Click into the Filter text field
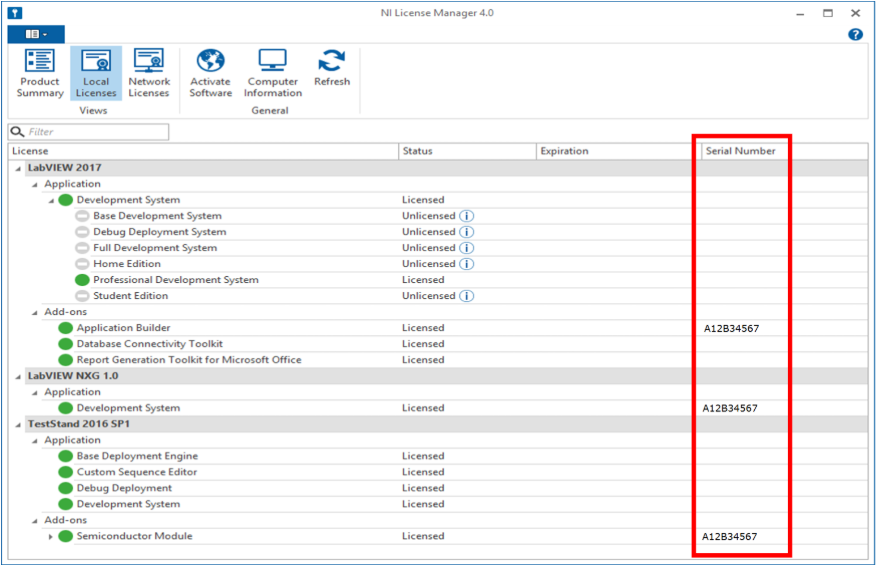The width and height of the screenshot is (877, 566). point(88,132)
